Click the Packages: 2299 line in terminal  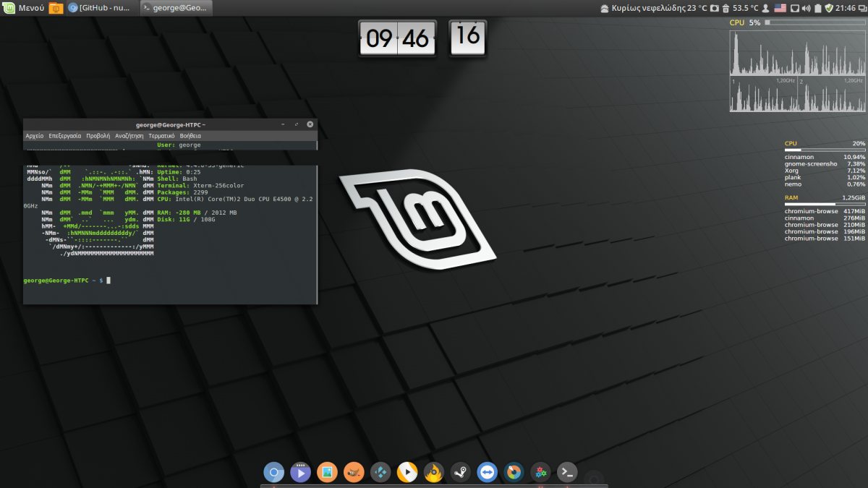point(183,192)
